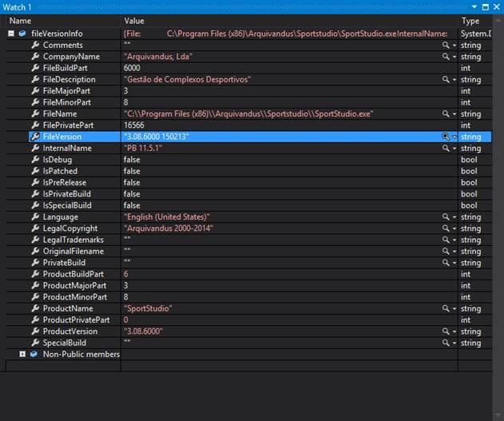Click the wrench icon beside IsDebug

tap(35, 160)
